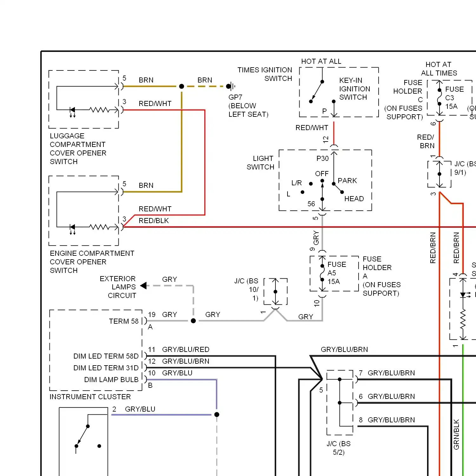The height and width of the screenshot is (476, 476).
Task: Click the RED/BLK wire label
Action: coord(154,221)
